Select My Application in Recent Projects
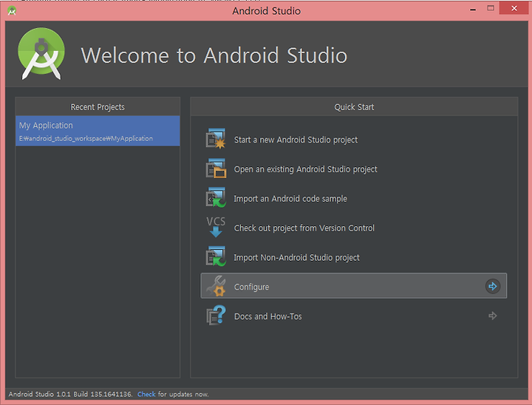532x405 pixels. (98, 131)
